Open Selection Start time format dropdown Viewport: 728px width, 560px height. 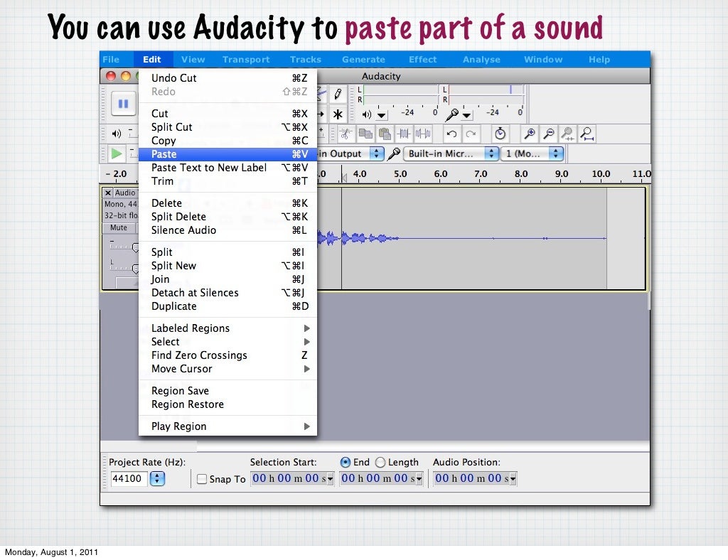click(330, 479)
